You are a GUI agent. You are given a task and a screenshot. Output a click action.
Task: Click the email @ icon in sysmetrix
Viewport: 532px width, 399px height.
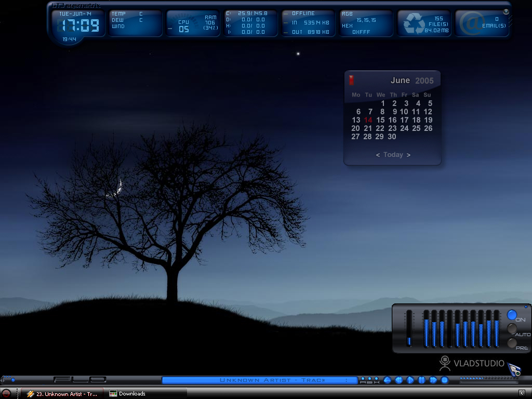click(x=471, y=23)
